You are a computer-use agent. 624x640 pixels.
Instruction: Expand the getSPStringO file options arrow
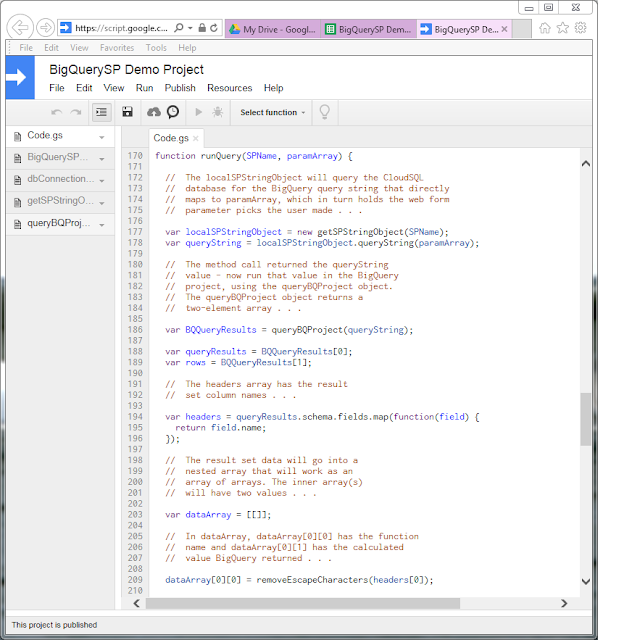click(102, 203)
